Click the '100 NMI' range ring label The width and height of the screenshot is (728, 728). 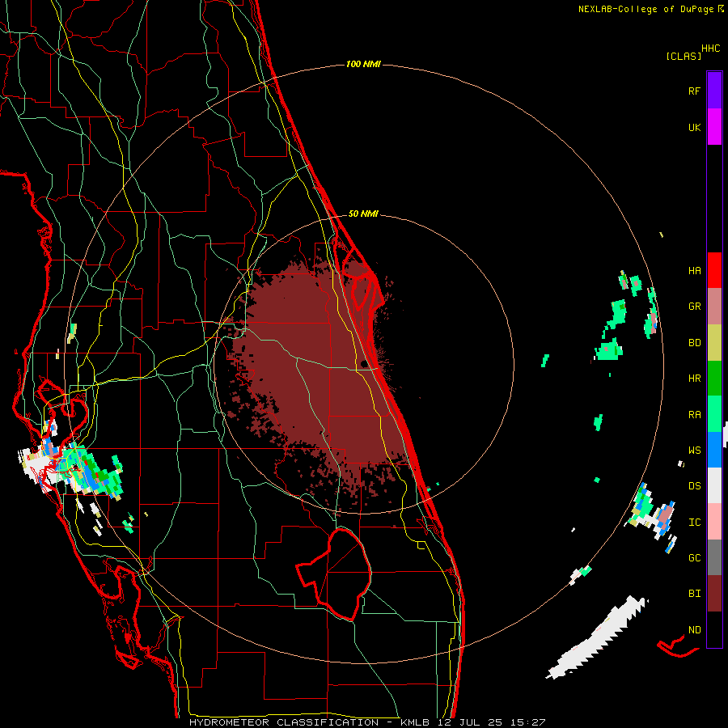tap(363, 64)
